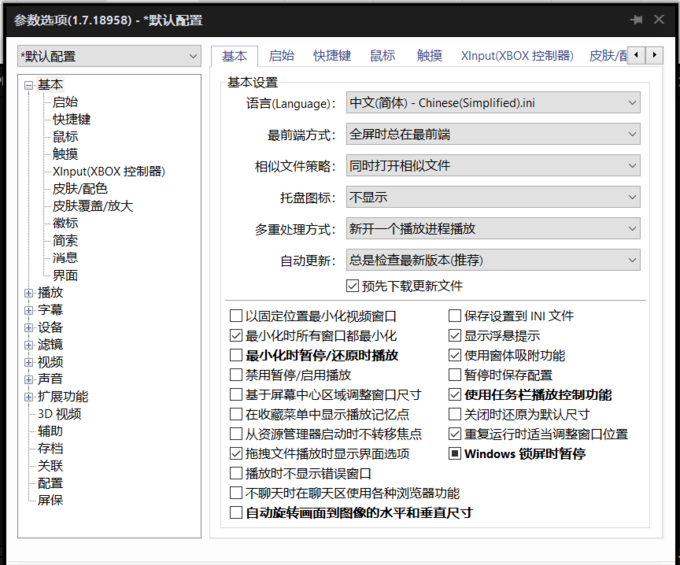
Task: Click the pin icon in title bar
Action: 636,19
